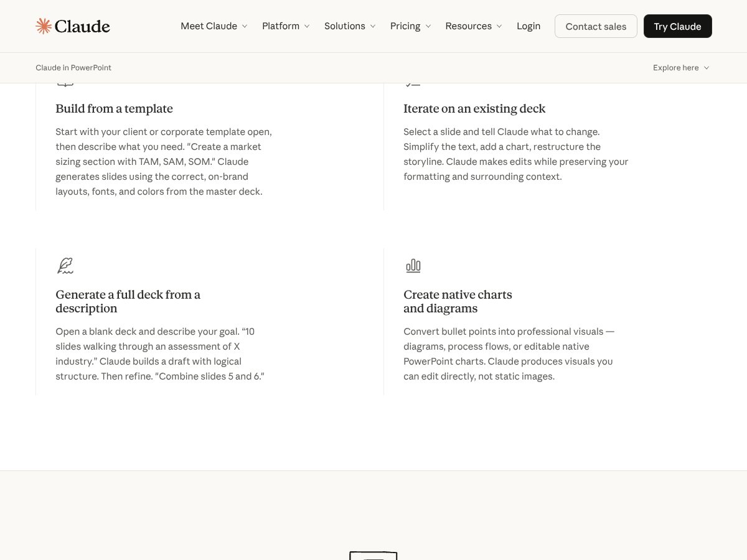This screenshot has height=560, width=747.
Task: Click the chevron arrow beside Explore here
Action: 706,68
